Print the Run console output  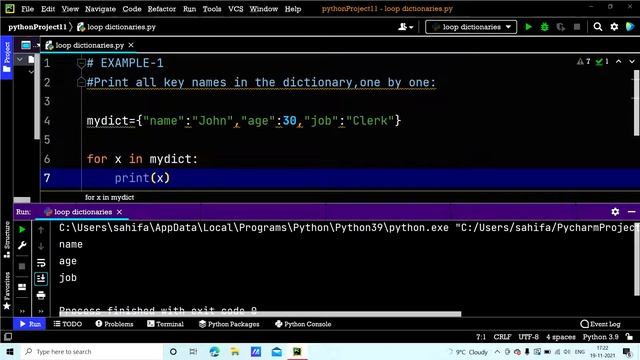41,295
